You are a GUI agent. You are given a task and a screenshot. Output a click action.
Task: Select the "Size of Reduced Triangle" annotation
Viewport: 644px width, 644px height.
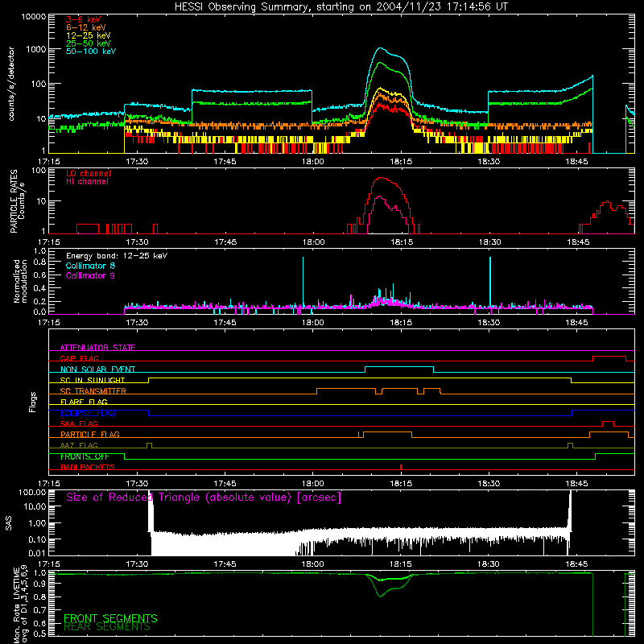204,497
